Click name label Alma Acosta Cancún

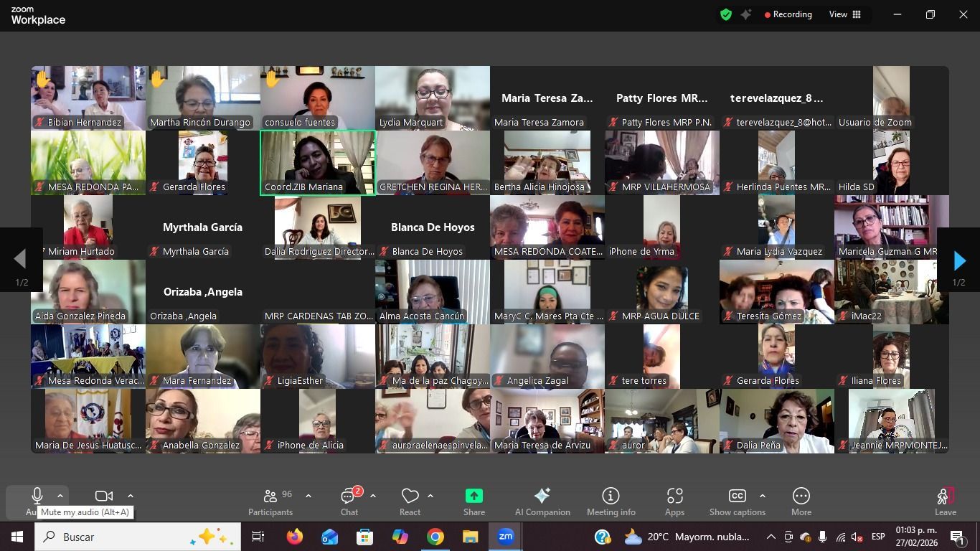(x=422, y=316)
